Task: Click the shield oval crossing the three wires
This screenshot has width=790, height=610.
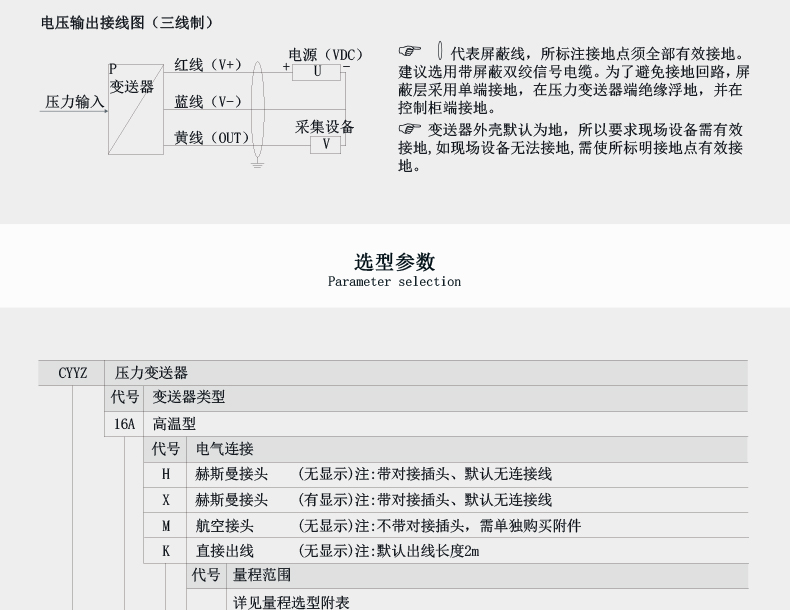Action: [257, 108]
